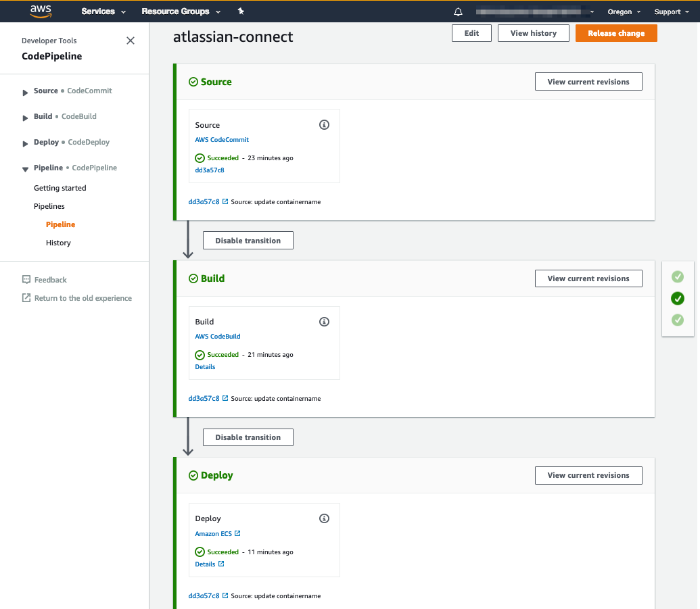Click Succeeded check icon in Source action card
Image resolution: width=700 pixels, height=609 pixels.
pyautogui.click(x=200, y=158)
